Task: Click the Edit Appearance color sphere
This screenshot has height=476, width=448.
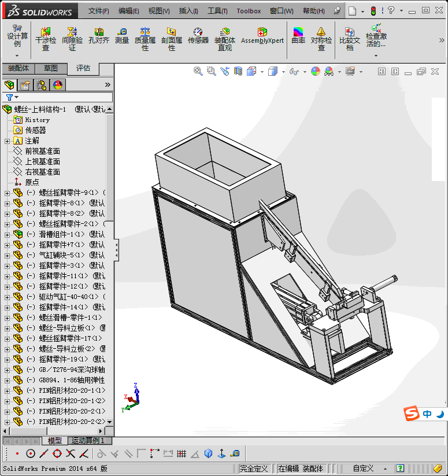Action: pyautogui.click(x=316, y=71)
